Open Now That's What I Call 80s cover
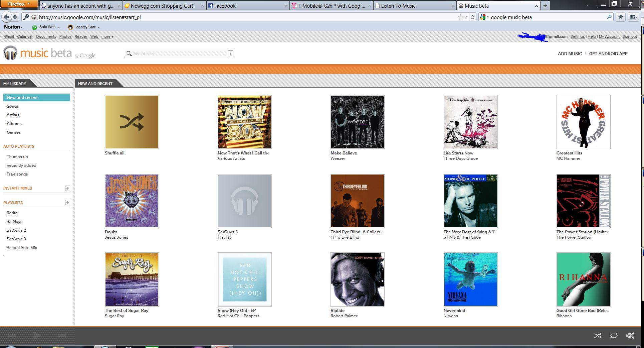644x348 pixels. point(244,122)
